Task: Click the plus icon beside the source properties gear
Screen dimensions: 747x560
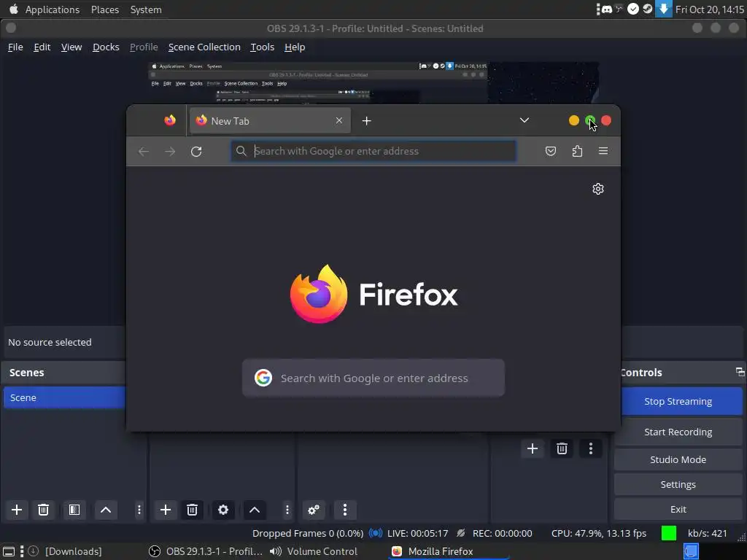Action: (x=166, y=510)
